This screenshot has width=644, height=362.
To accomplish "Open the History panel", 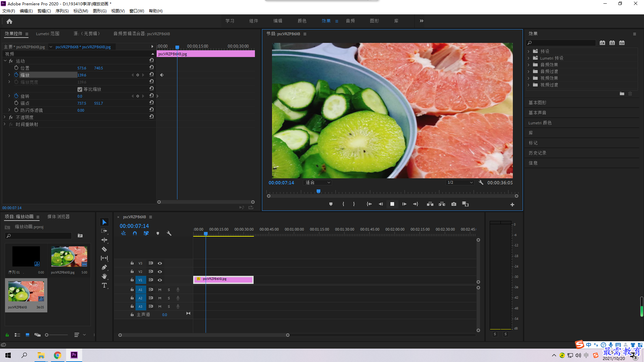I will click(x=537, y=153).
